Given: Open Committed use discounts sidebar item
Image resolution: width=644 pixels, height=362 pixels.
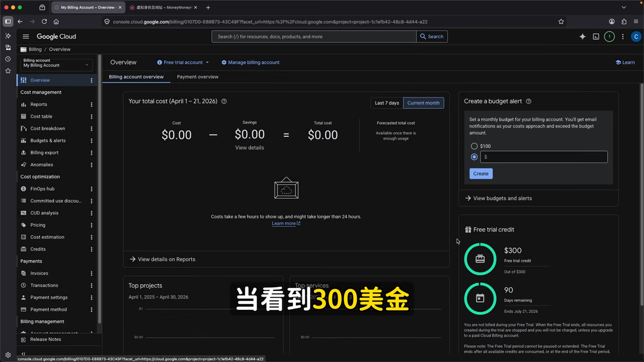Looking at the screenshot, I should coord(57,201).
